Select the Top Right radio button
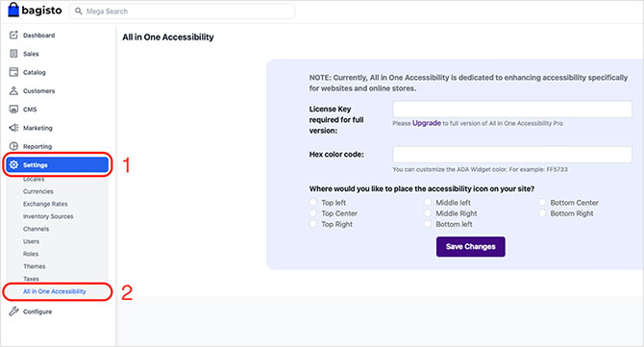 coord(313,224)
